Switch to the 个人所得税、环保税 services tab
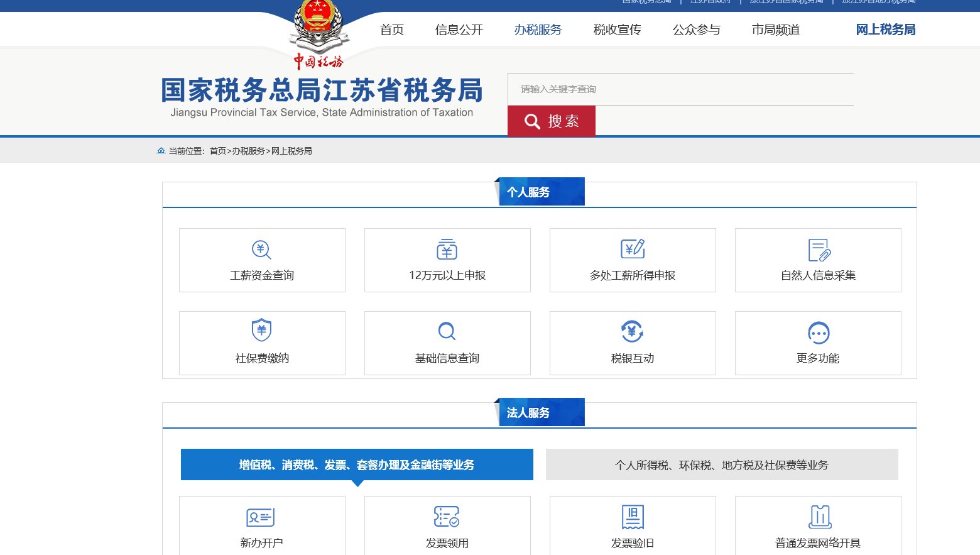This screenshot has height=555, width=980. 721,464
